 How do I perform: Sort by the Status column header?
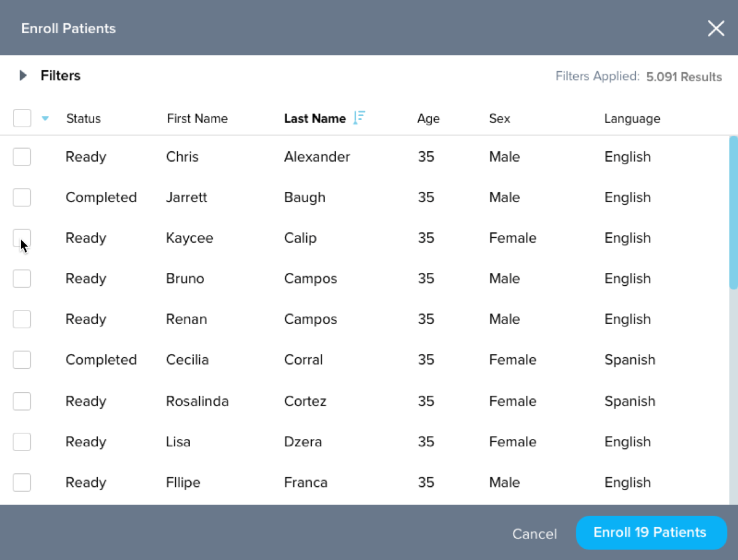point(84,119)
